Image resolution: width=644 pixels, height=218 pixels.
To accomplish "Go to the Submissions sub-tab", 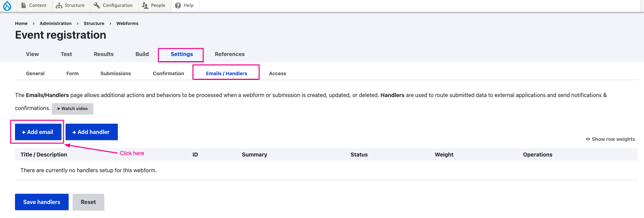I will [x=115, y=73].
